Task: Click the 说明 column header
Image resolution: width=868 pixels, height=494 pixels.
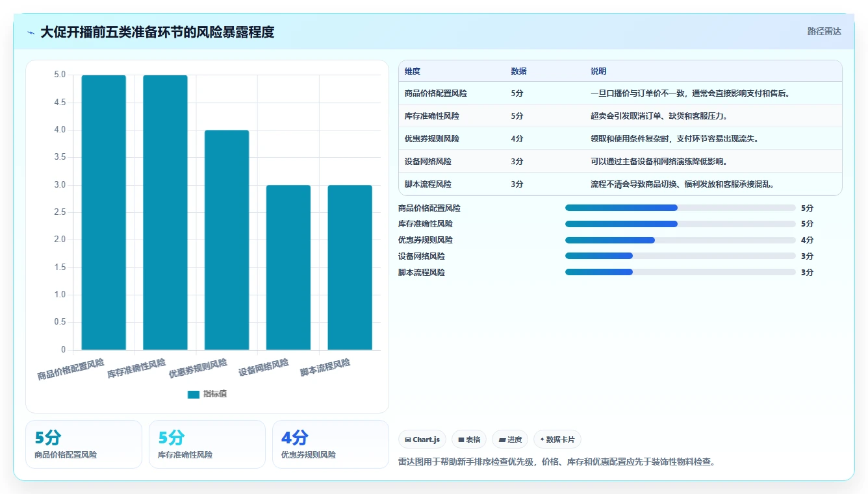Action: [x=598, y=71]
